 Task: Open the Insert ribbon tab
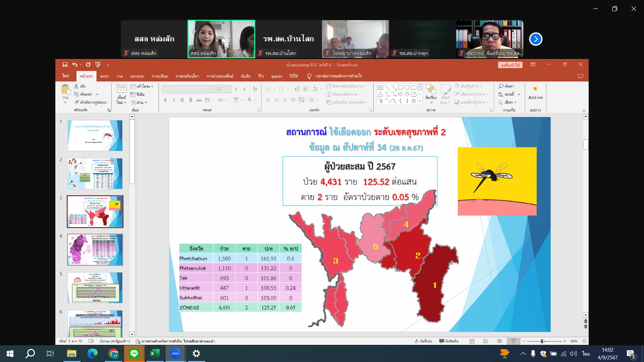point(104,76)
